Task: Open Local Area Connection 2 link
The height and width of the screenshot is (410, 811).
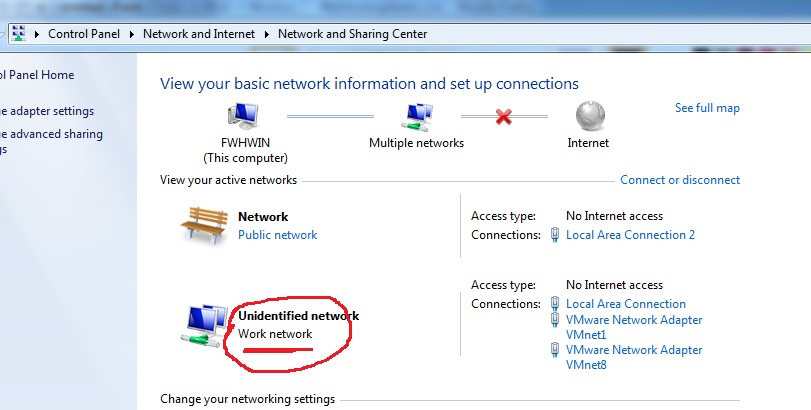Action: (630, 235)
